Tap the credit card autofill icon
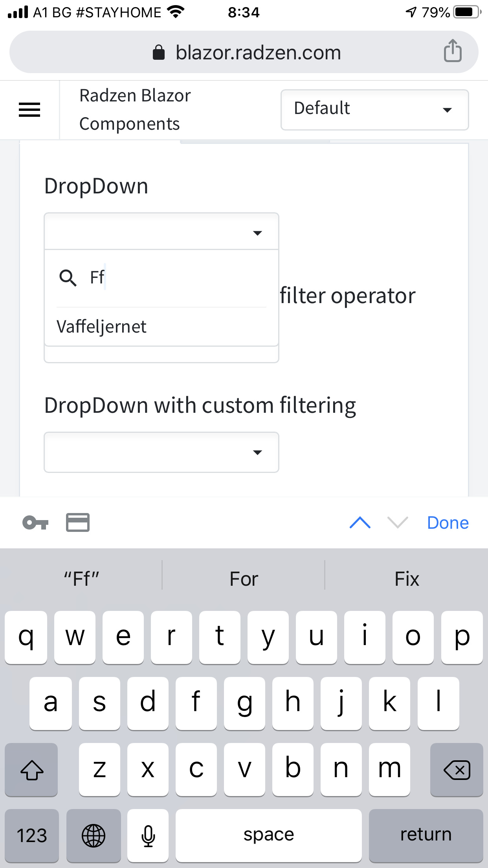This screenshot has width=488, height=868. pos(77,523)
